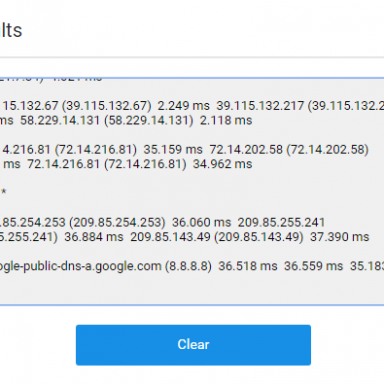Select the 35.159 ms latency value

173,150
